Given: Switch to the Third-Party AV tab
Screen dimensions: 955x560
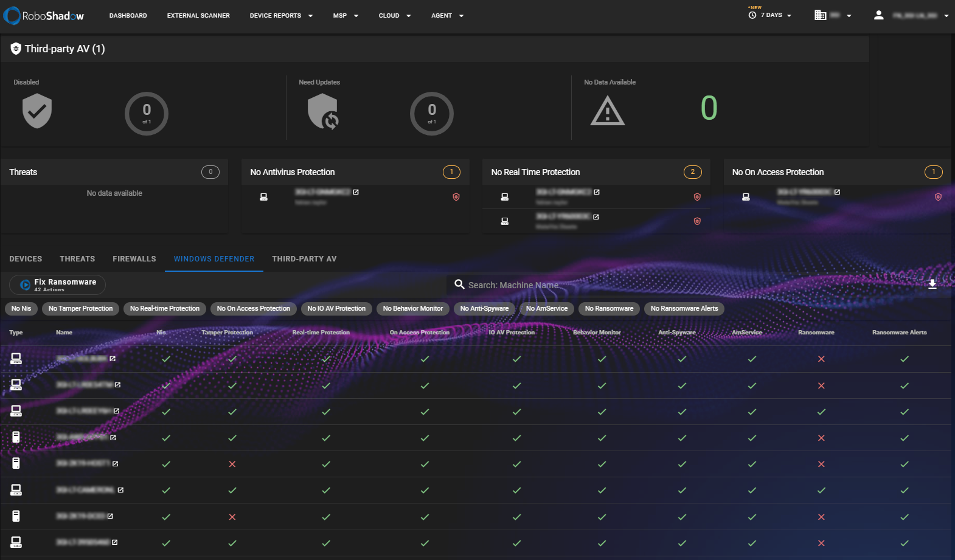Looking at the screenshot, I should point(304,259).
